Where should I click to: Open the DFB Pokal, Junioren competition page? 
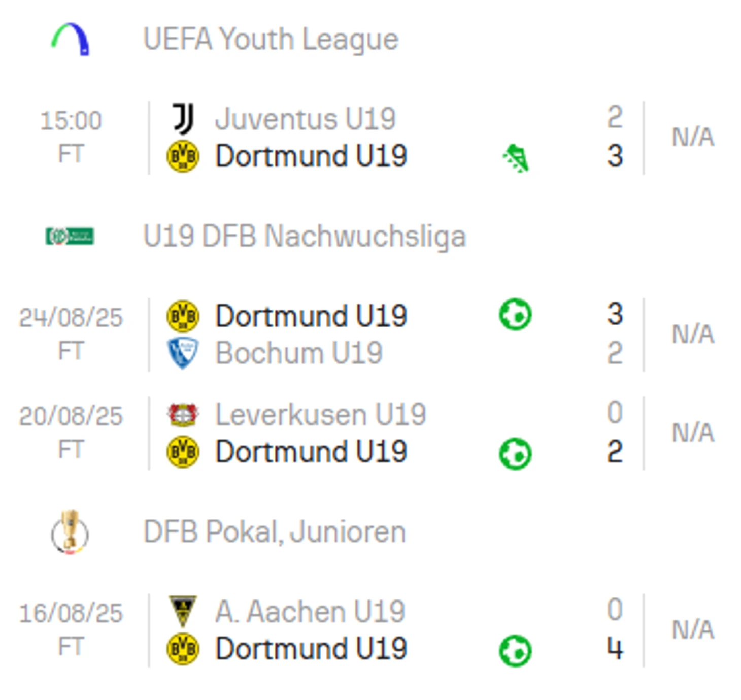click(275, 532)
